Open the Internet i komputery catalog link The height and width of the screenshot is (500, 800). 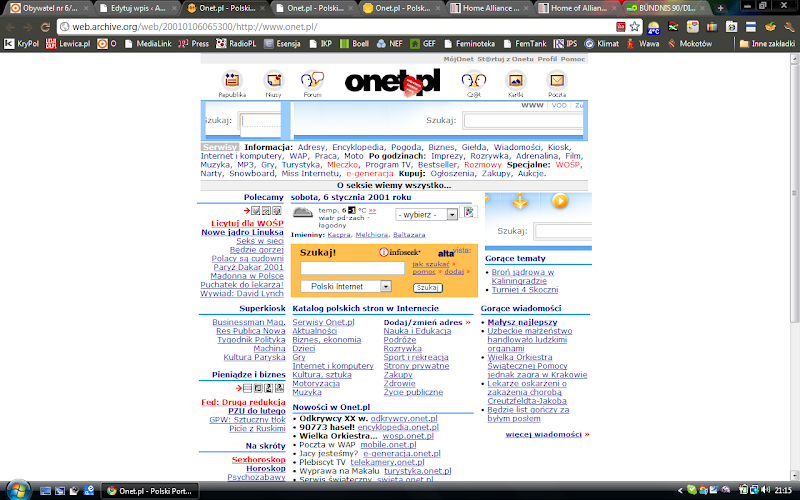point(333,366)
